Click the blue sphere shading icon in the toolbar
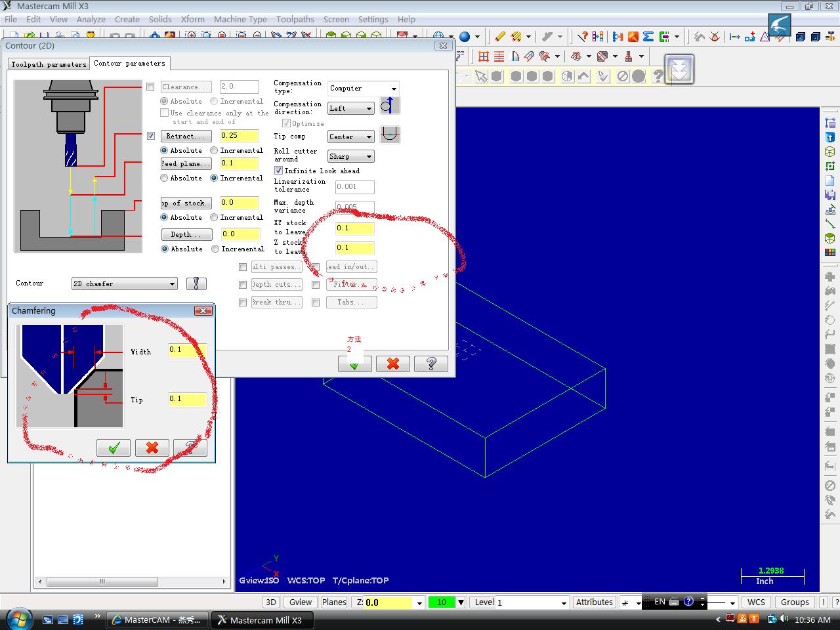The image size is (840, 630). tap(465, 37)
